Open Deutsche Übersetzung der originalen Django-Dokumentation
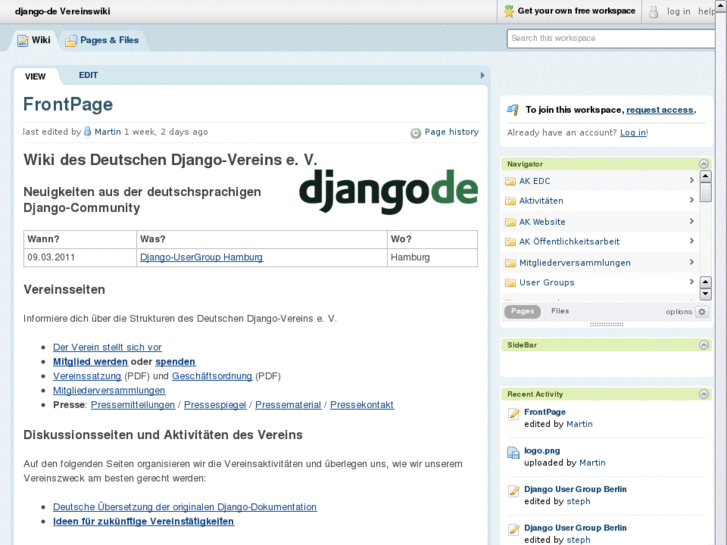Viewport: 727px width, 545px height. pyautogui.click(x=185, y=507)
